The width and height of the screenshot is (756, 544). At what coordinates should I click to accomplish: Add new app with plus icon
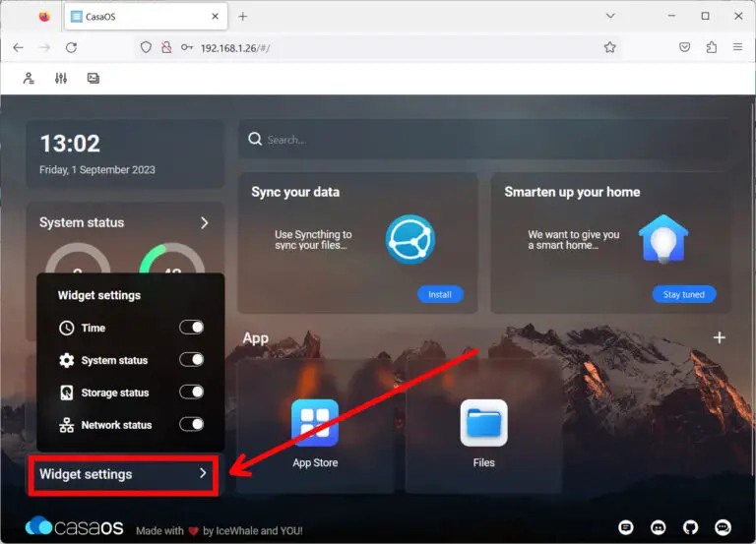tap(719, 337)
